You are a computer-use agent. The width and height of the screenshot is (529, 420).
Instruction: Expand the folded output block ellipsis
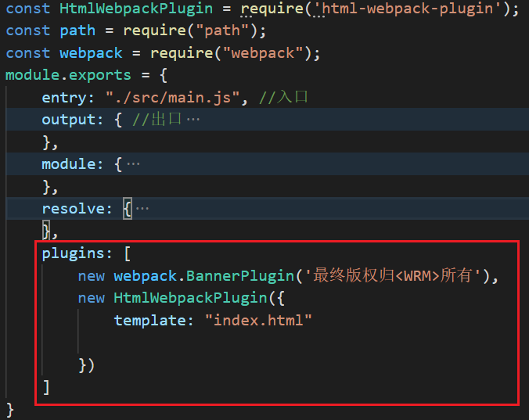(x=193, y=120)
